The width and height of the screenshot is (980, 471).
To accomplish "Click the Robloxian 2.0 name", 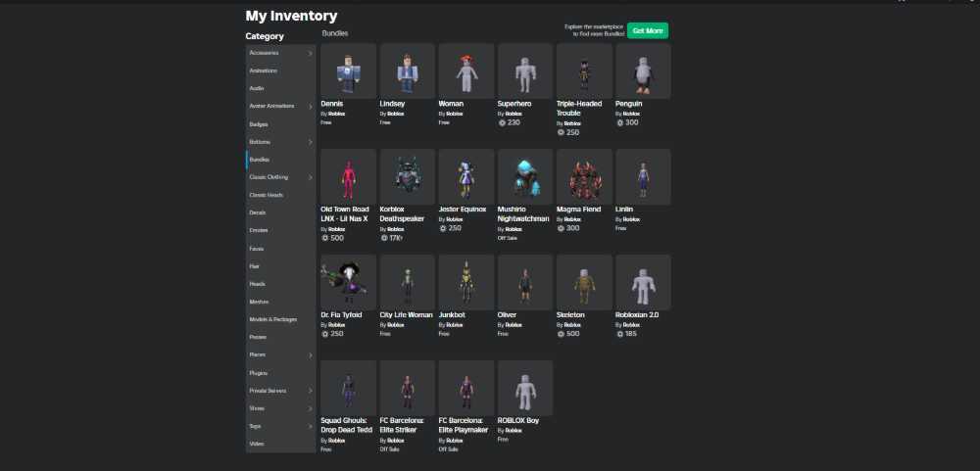I will coord(637,315).
